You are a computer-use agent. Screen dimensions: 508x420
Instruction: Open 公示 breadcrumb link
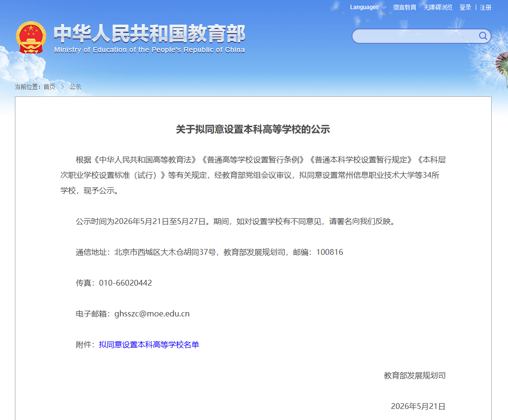pos(75,87)
